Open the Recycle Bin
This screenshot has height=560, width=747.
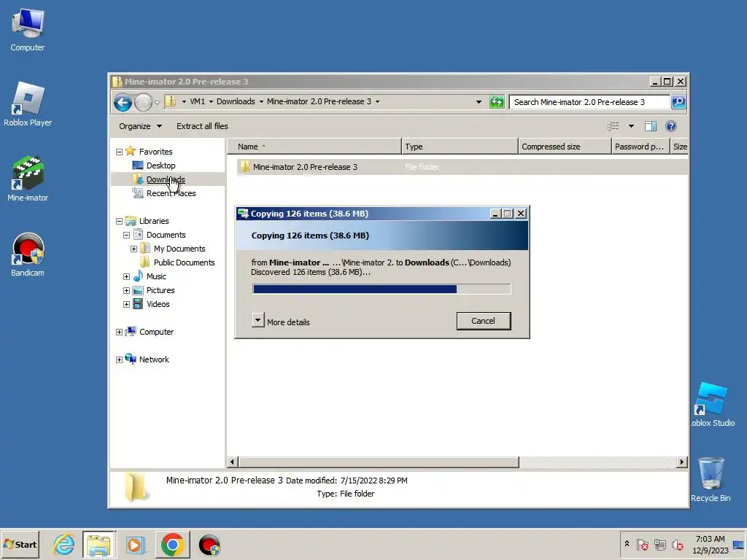[x=711, y=479]
